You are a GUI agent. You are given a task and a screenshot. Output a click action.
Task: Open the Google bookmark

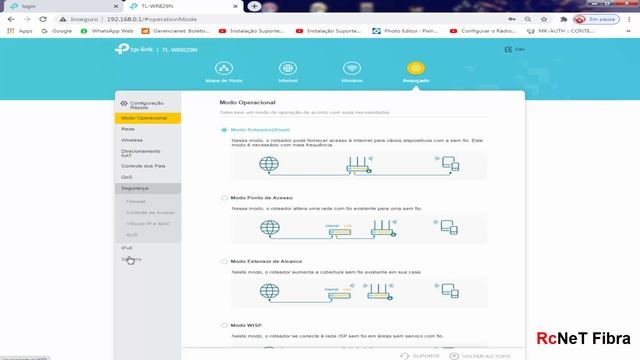(57, 31)
